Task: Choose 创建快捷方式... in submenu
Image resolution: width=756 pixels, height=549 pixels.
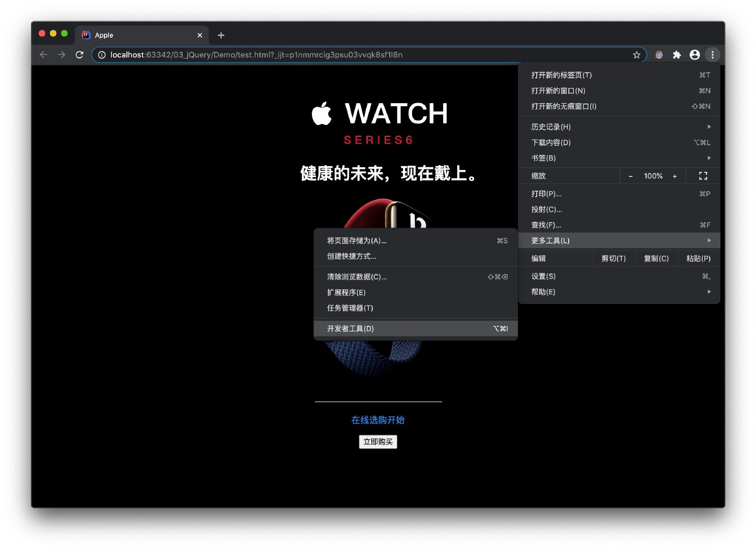Action: [416, 256]
